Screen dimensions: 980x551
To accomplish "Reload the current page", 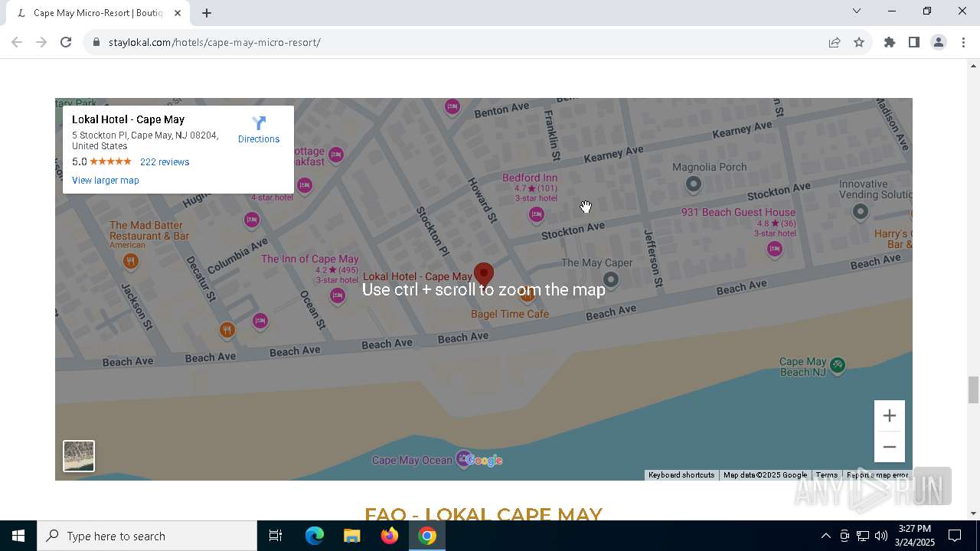I will (66, 42).
